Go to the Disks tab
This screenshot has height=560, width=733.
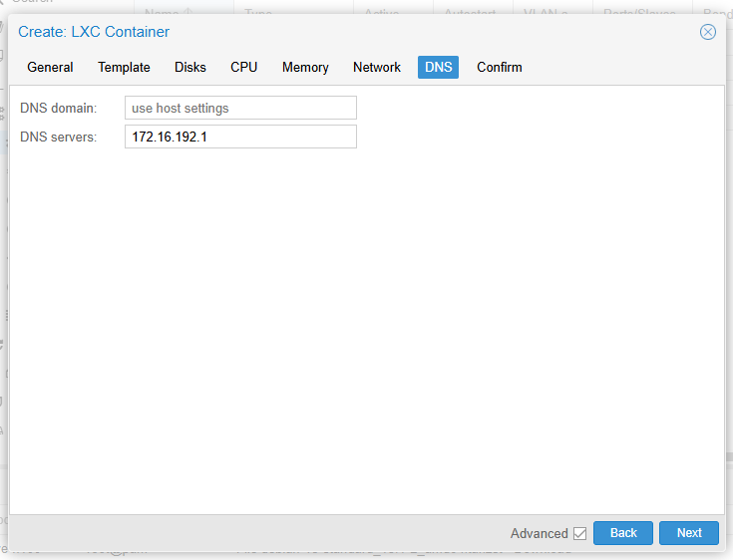pyautogui.click(x=190, y=68)
